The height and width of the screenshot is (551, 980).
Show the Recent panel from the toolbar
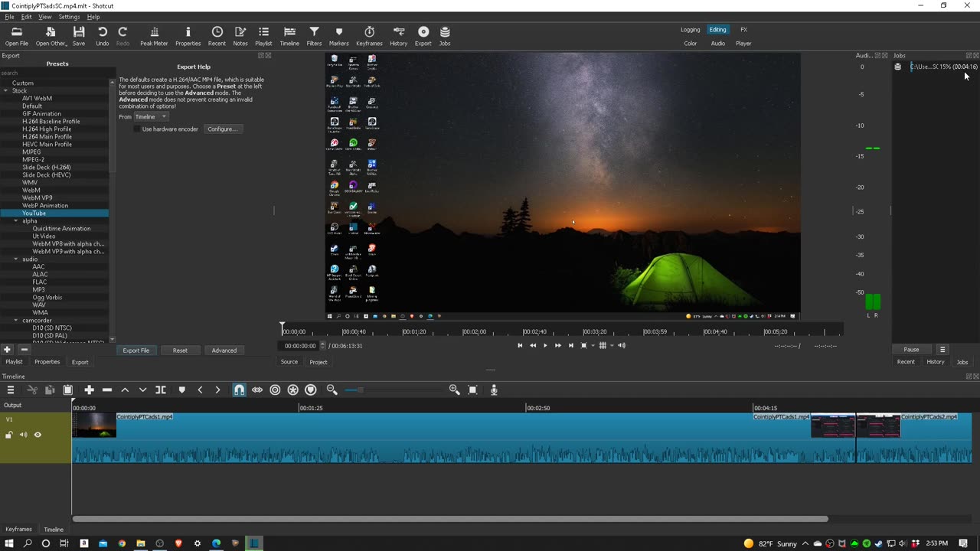pyautogui.click(x=217, y=35)
